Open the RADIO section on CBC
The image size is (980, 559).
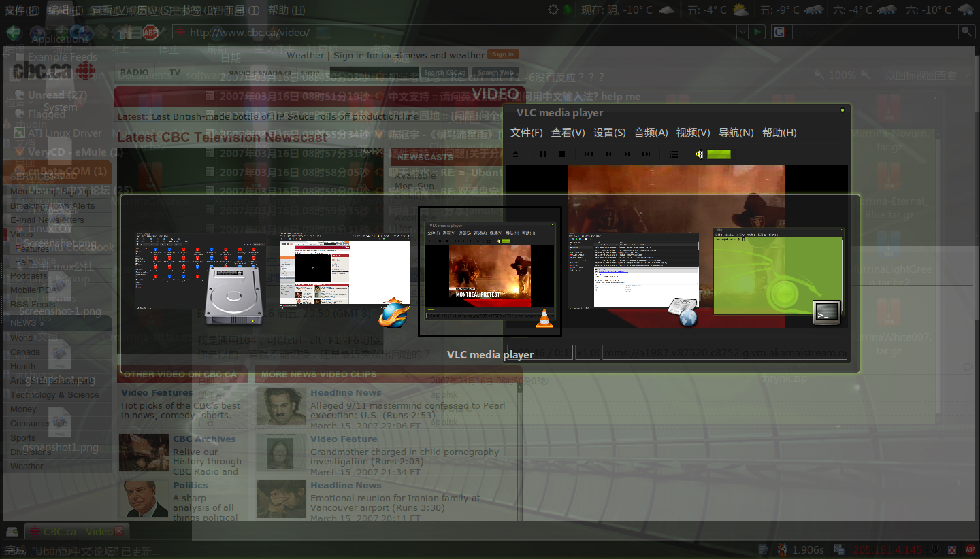point(135,73)
